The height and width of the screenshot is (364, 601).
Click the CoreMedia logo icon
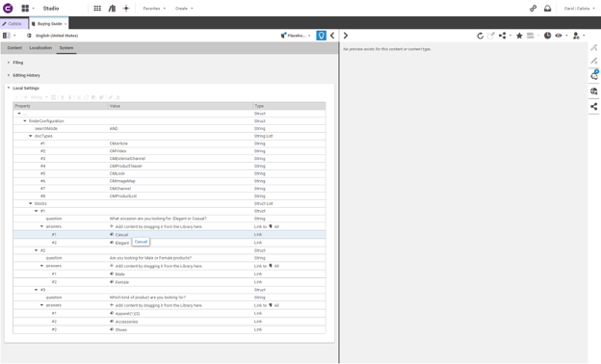click(x=8, y=8)
